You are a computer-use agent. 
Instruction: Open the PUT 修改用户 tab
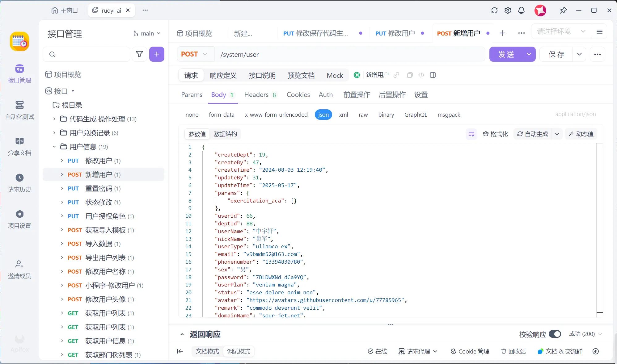coord(395,33)
